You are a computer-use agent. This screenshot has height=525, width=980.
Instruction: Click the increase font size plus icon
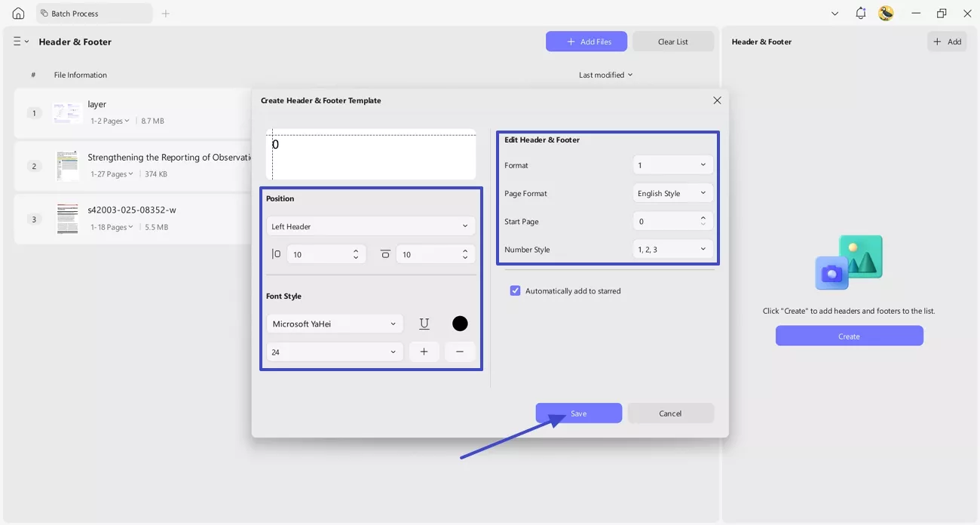[424, 352]
